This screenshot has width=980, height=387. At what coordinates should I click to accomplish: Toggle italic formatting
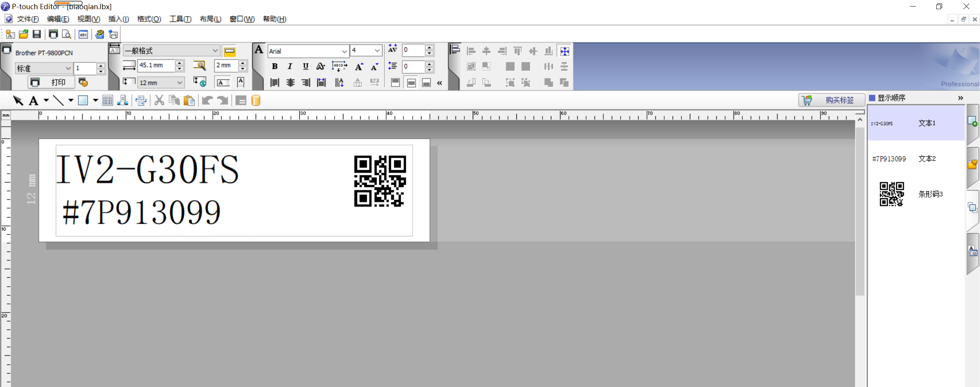point(290,67)
